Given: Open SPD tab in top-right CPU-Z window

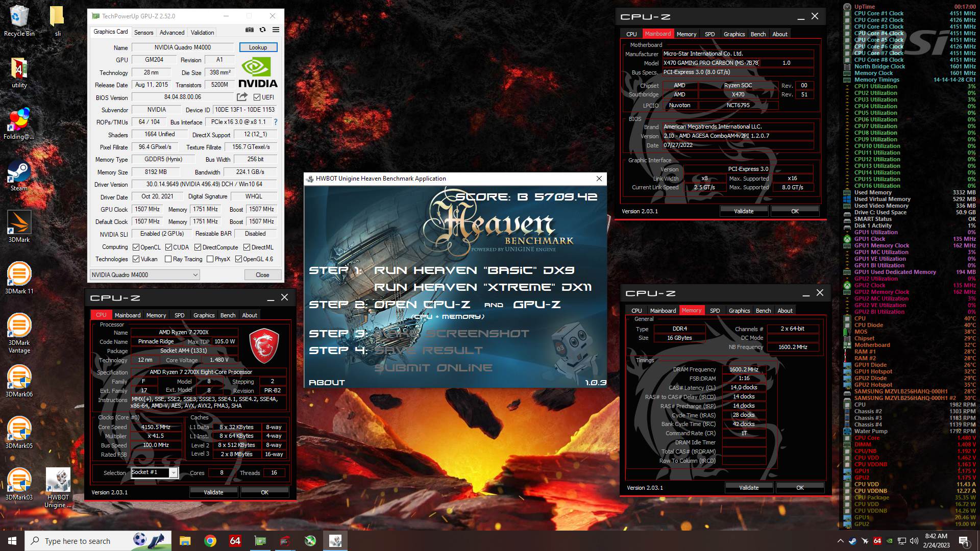Looking at the screenshot, I should 709,34.
